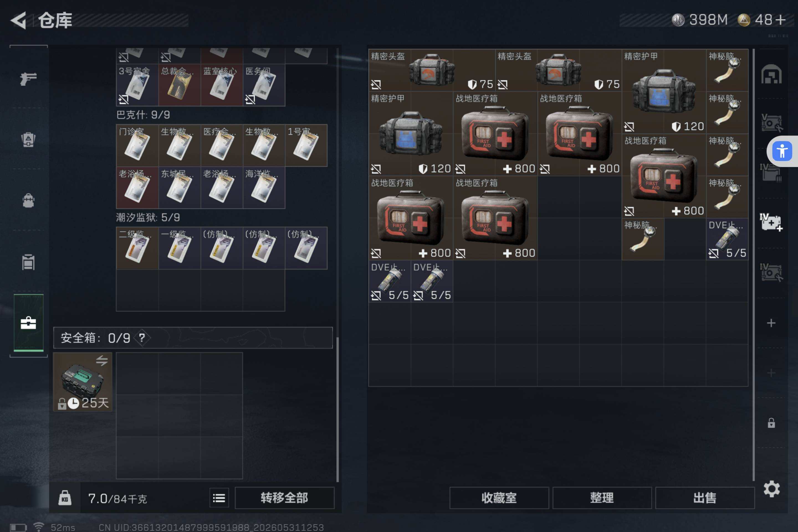Open storage settings gear icon
The image size is (798, 532).
[x=771, y=489]
